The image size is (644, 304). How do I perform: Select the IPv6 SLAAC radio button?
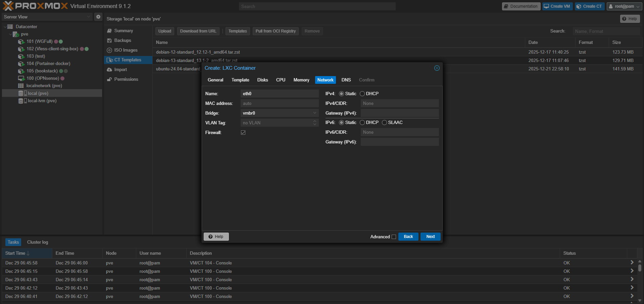(x=384, y=123)
